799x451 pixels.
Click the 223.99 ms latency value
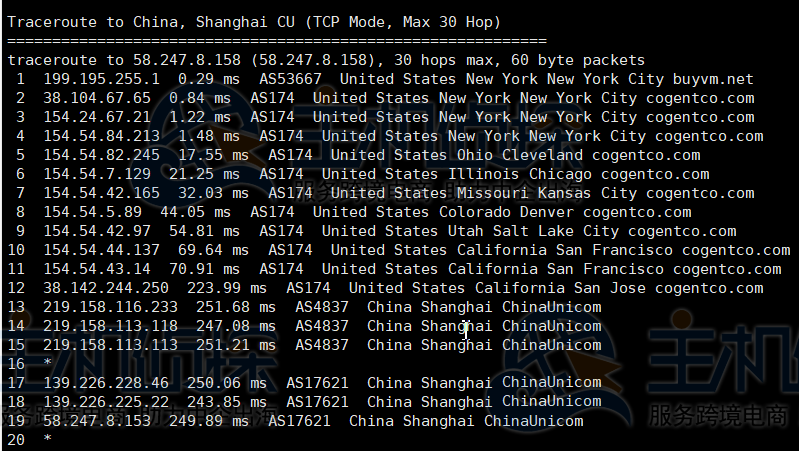point(227,288)
